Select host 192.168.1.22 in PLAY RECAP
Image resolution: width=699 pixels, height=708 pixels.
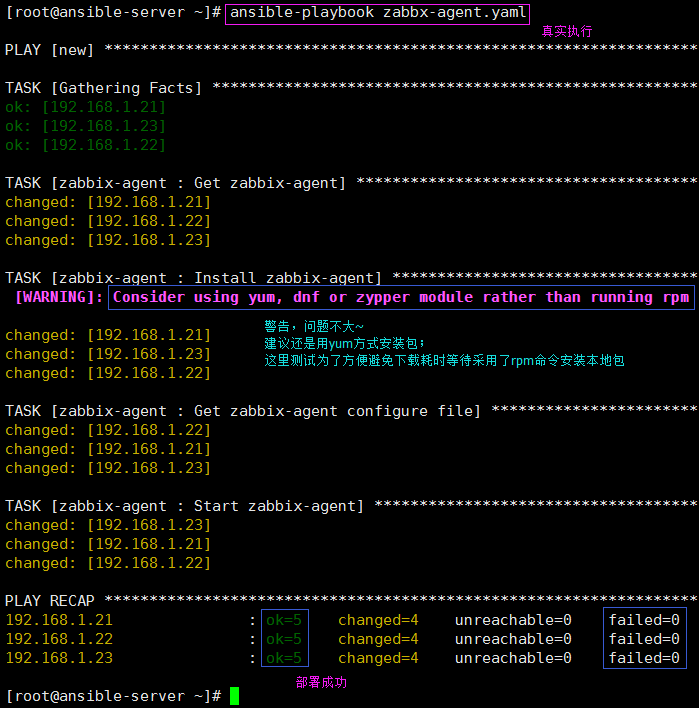coord(59,639)
